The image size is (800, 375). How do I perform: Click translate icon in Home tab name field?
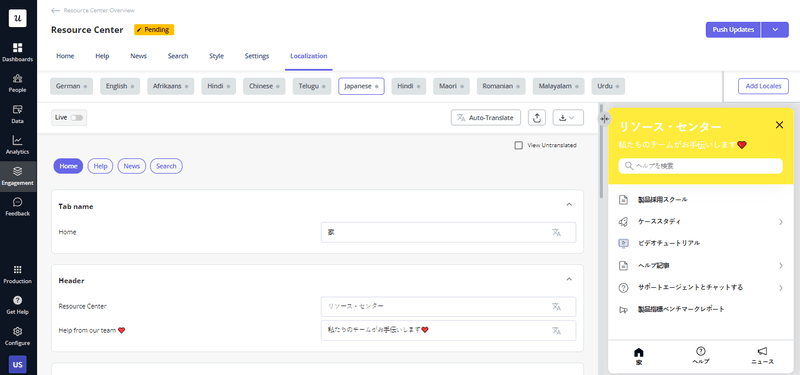click(556, 232)
